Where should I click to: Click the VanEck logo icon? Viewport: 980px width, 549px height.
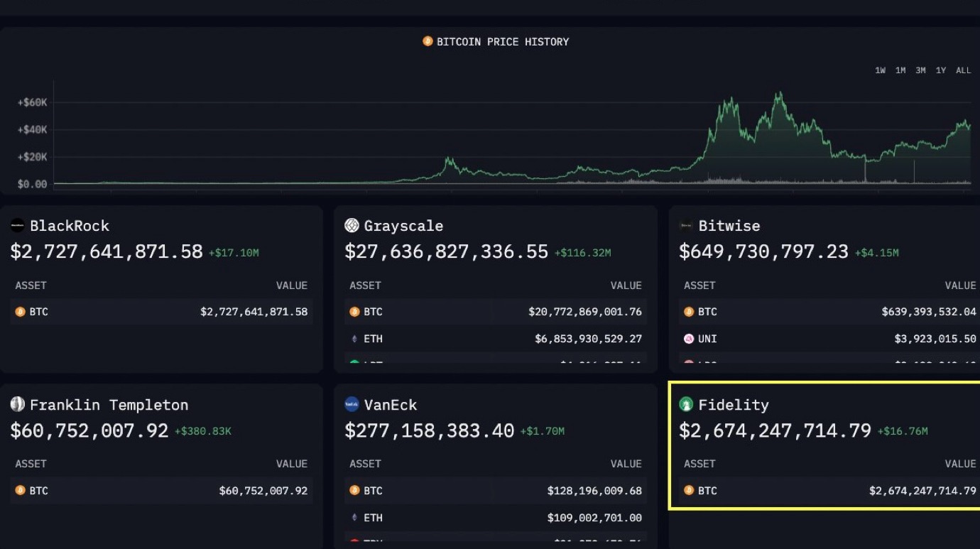tap(352, 405)
